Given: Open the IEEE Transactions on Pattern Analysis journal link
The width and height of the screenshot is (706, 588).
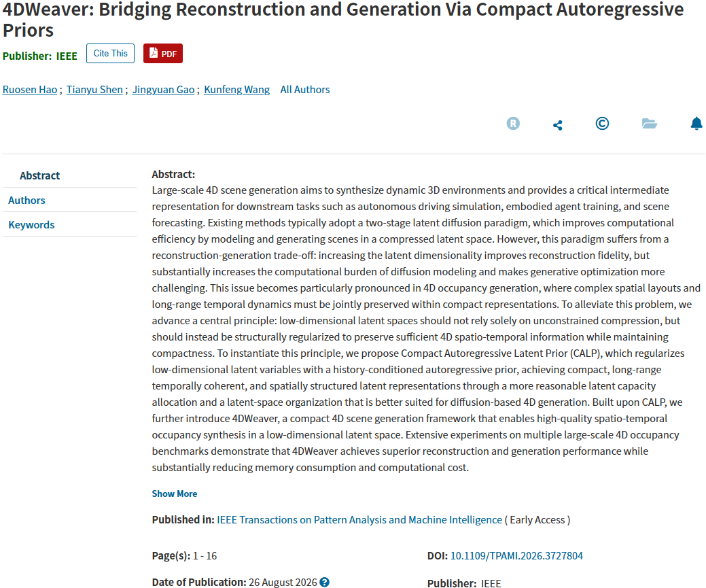Looking at the screenshot, I should point(359,519).
